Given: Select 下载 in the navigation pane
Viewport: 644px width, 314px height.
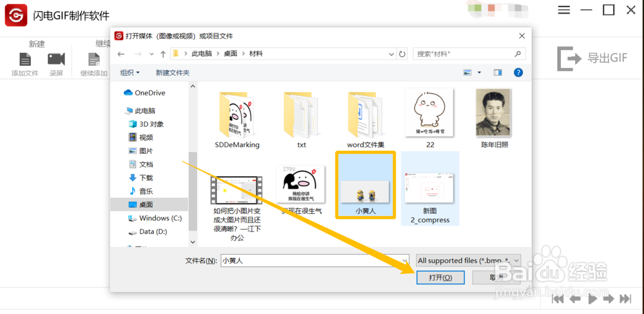Looking at the screenshot, I should click(x=140, y=178).
